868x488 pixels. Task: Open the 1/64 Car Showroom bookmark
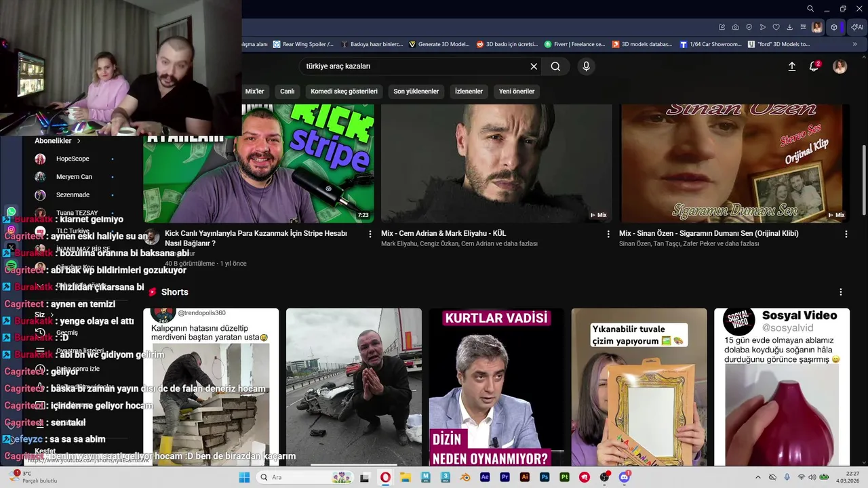(710, 44)
